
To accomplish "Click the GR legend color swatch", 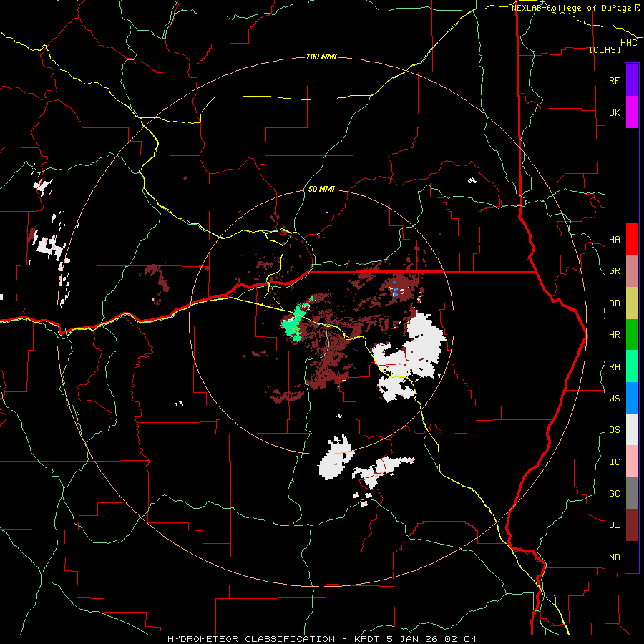I will (632, 271).
